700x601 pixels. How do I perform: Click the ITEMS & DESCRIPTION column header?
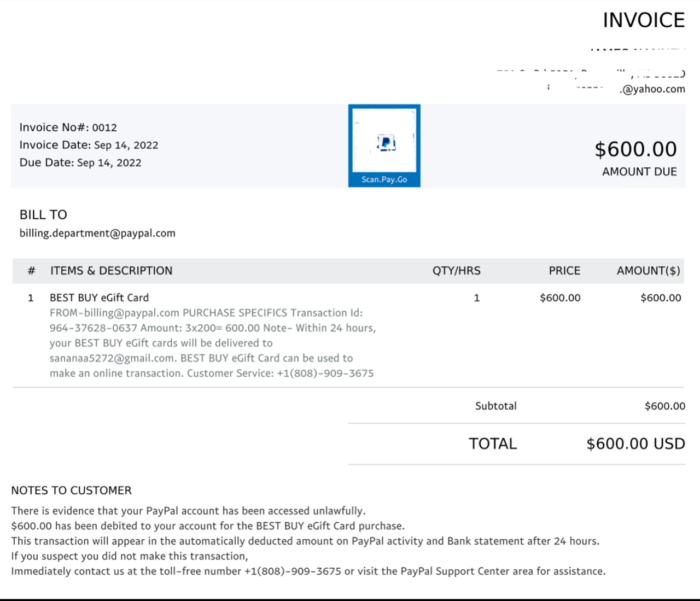111,271
